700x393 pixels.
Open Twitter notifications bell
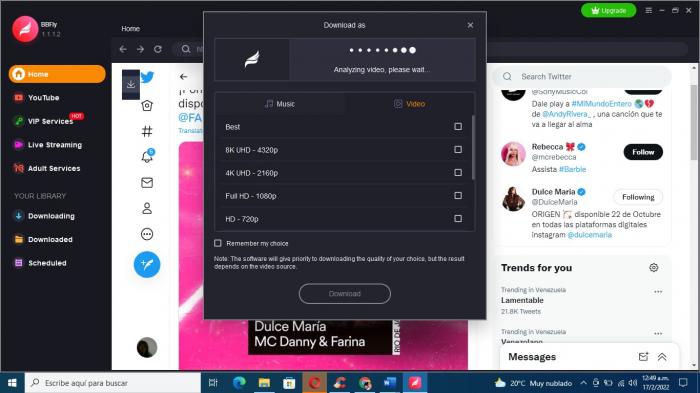point(147,156)
